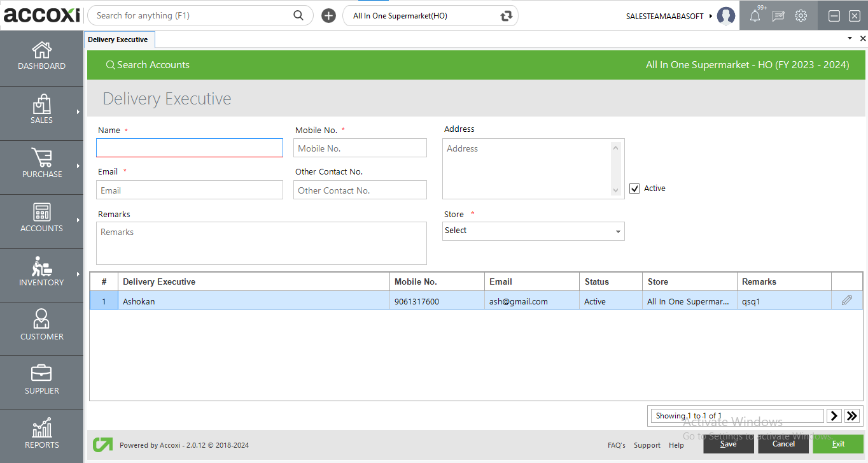Select the Sales module icon
The height and width of the screenshot is (463, 868).
coord(41,110)
